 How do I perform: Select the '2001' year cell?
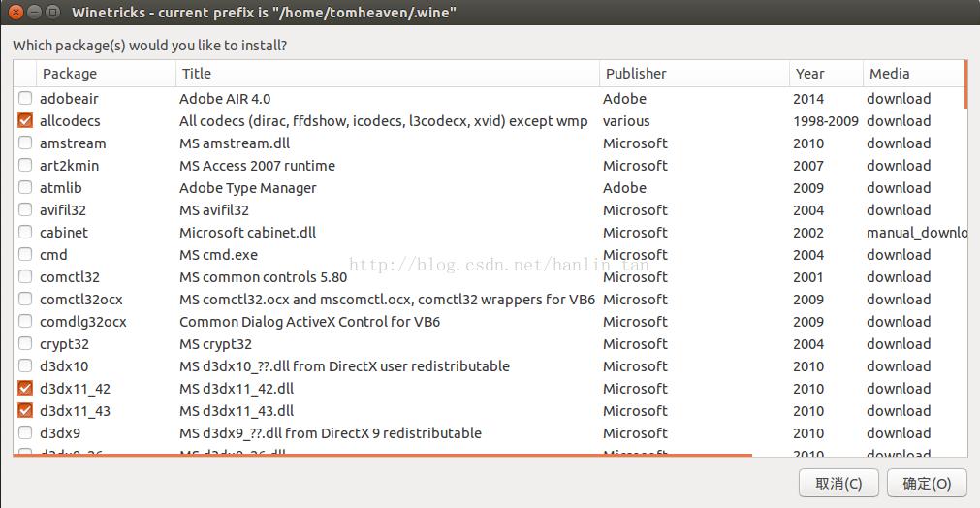(x=808, y=277)
